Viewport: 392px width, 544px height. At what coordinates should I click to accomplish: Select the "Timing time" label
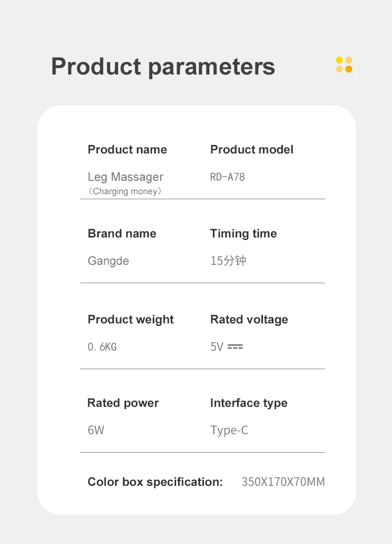(x=243, y=233)
